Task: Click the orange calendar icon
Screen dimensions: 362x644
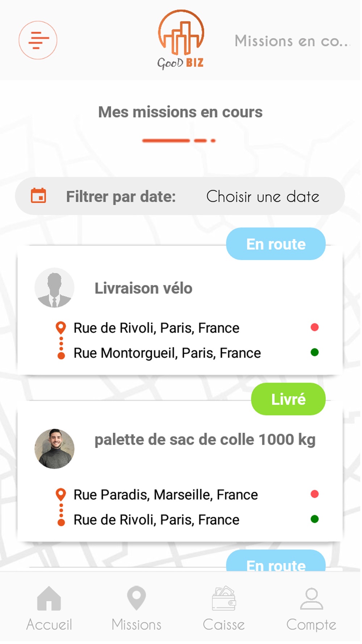Action: (38, 196)
